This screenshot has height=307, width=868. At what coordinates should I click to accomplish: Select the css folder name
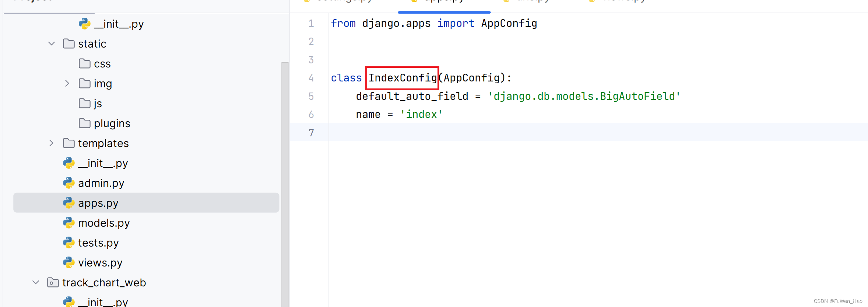102,64
